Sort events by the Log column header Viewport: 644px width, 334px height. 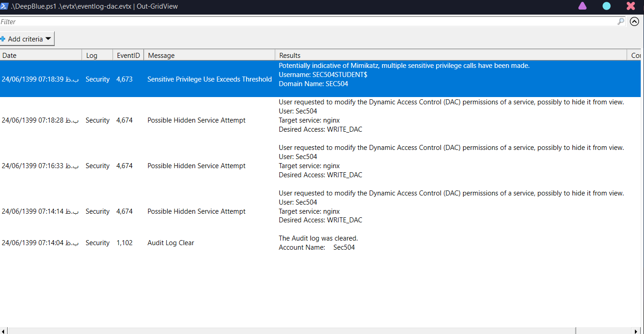coord(96,55)
